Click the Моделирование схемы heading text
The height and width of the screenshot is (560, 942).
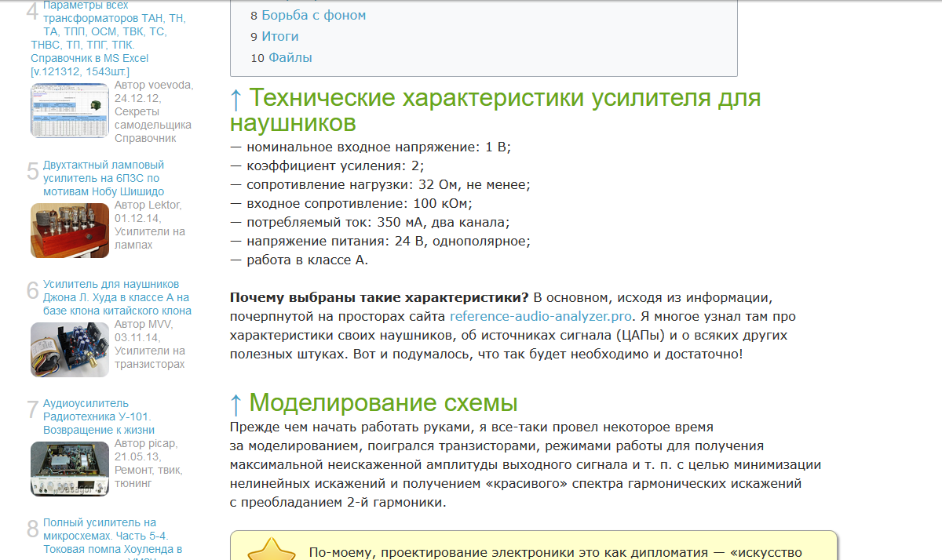(383, 403)
